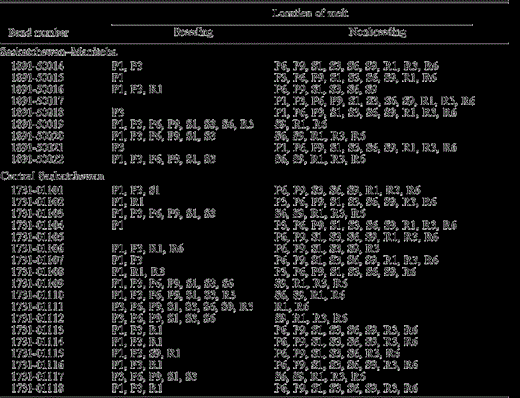Click Breeding cell 'P1, P3, R1' in row 1731-01118
This screenshot has width=520, height=398.
[x=137, y=389]
